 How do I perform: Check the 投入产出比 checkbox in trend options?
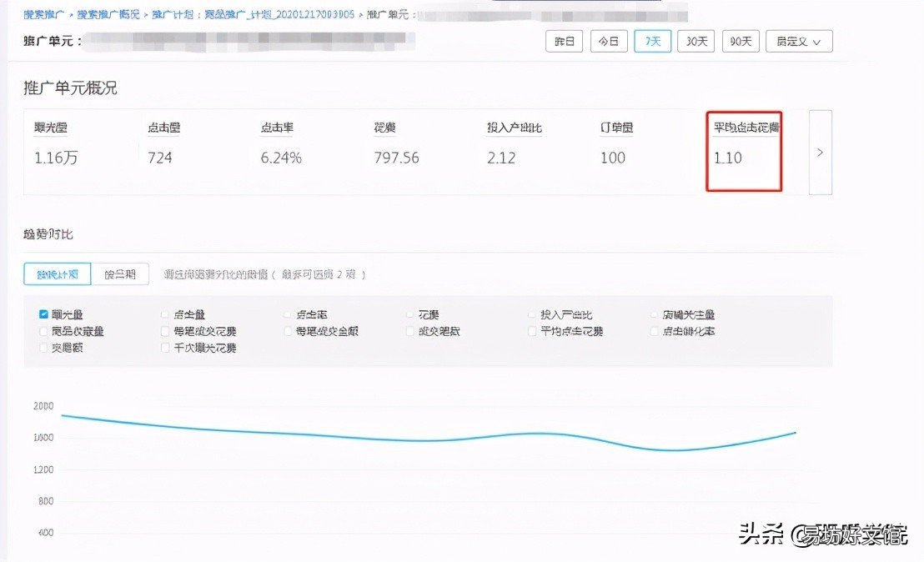(531, 314)
